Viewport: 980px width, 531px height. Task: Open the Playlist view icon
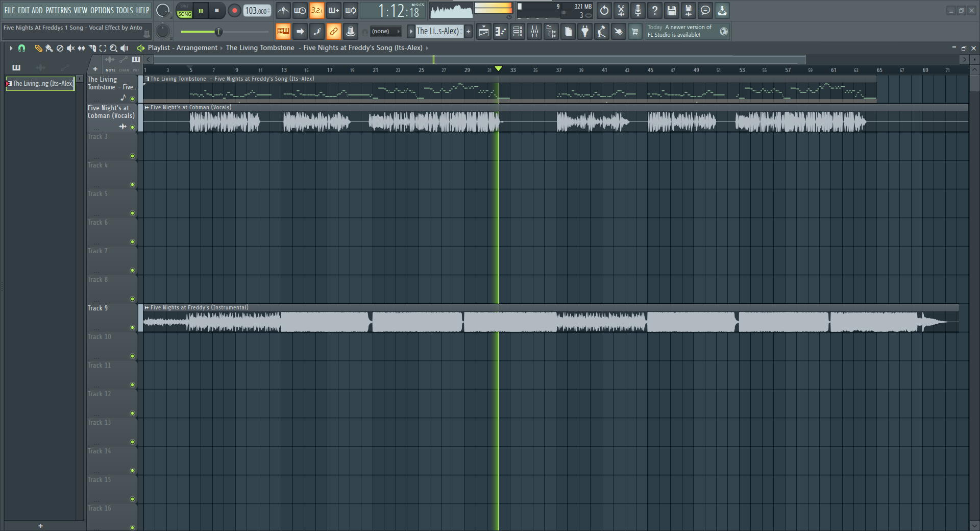click(x=484, y=32)
